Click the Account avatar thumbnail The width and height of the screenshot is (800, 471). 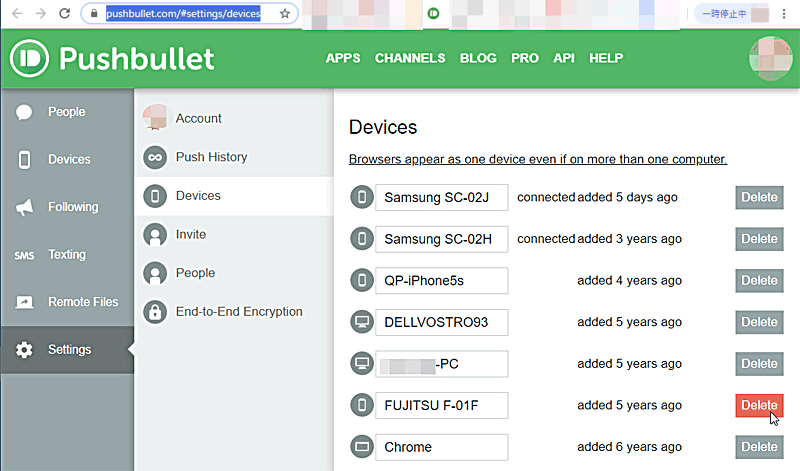click(155, 117)
